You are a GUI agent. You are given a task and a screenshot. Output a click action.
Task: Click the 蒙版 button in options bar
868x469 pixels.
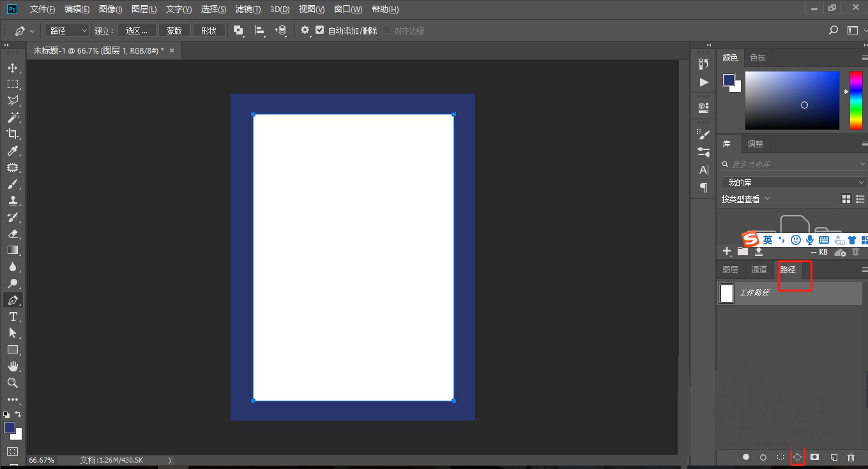coord(174,30)
